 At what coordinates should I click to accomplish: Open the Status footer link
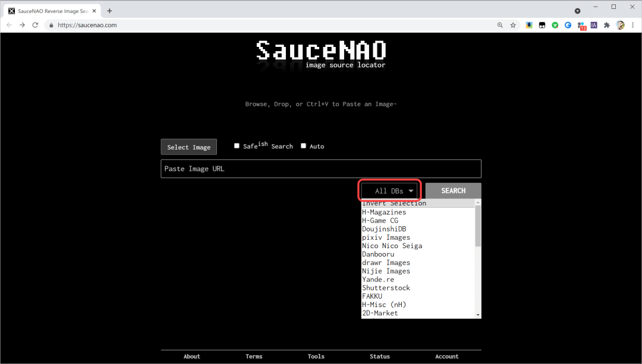pyautogui.click(x=379, y=356)
